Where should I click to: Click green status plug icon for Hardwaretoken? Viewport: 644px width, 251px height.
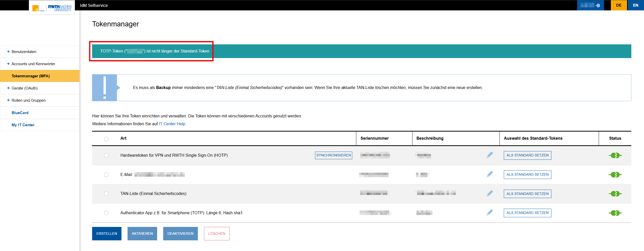[x=615, y=155]
